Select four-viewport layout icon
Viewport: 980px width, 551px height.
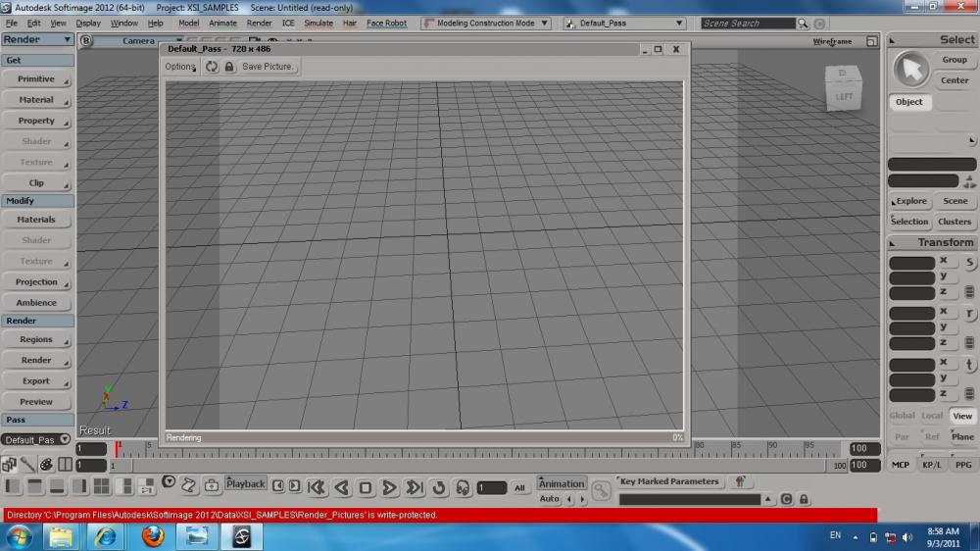pos(101,486)
